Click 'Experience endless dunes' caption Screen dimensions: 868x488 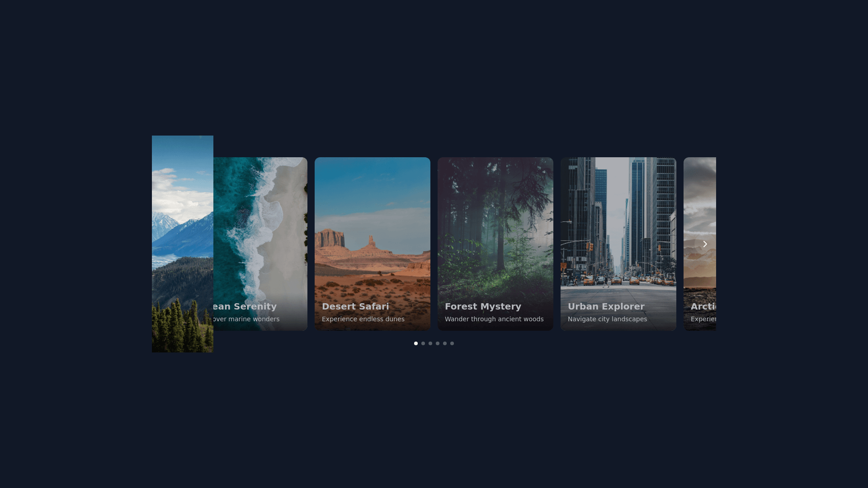[363, 319]
